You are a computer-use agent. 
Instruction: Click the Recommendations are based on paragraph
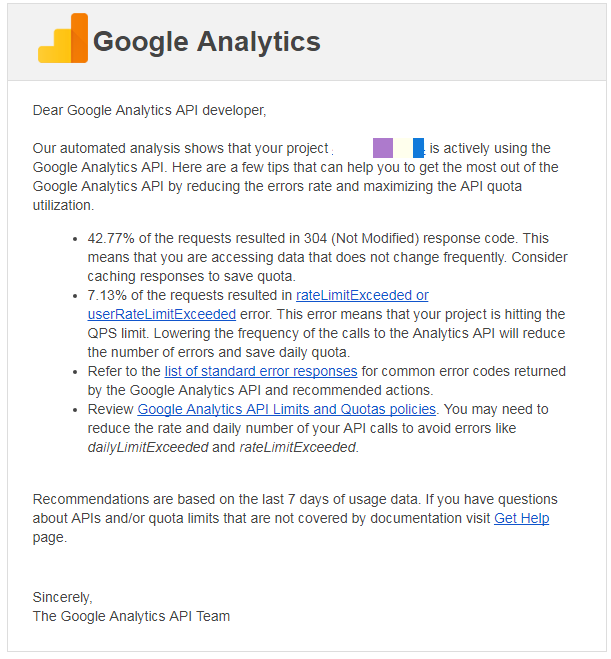tap(295, 519)
